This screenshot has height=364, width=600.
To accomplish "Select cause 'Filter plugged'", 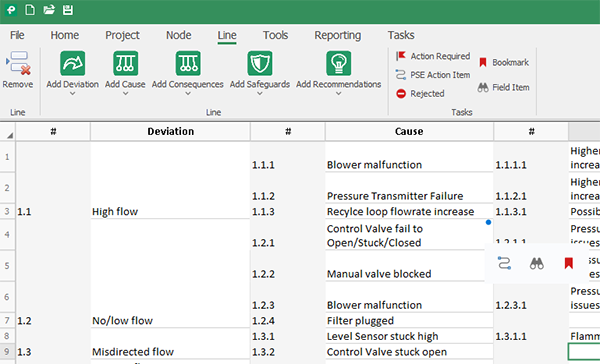I will (409, 321).
